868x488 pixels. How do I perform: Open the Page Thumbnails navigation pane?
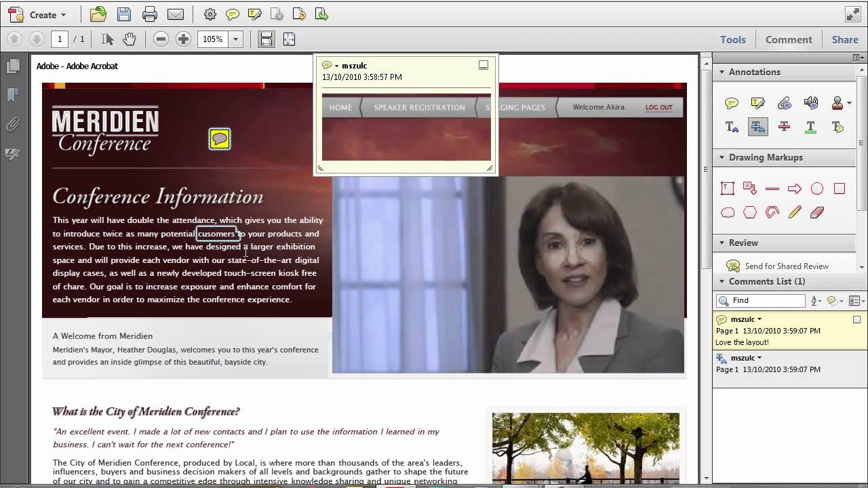click(13, 66)
